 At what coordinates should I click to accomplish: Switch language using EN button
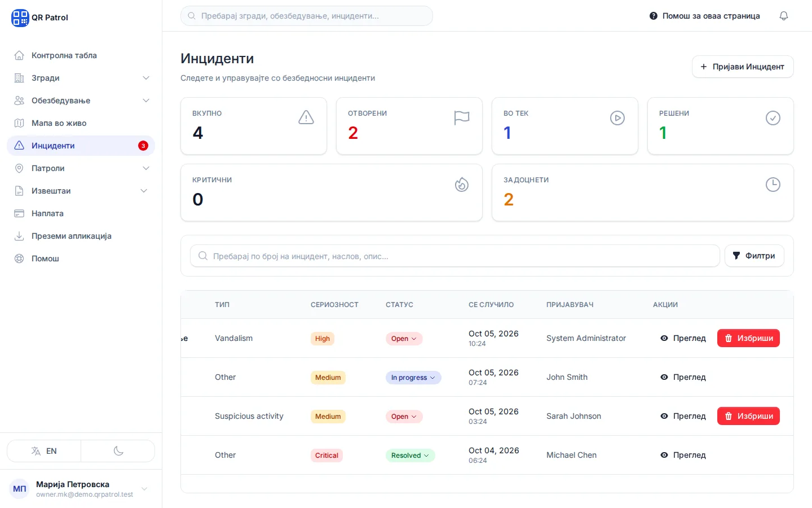click(44, 451)
